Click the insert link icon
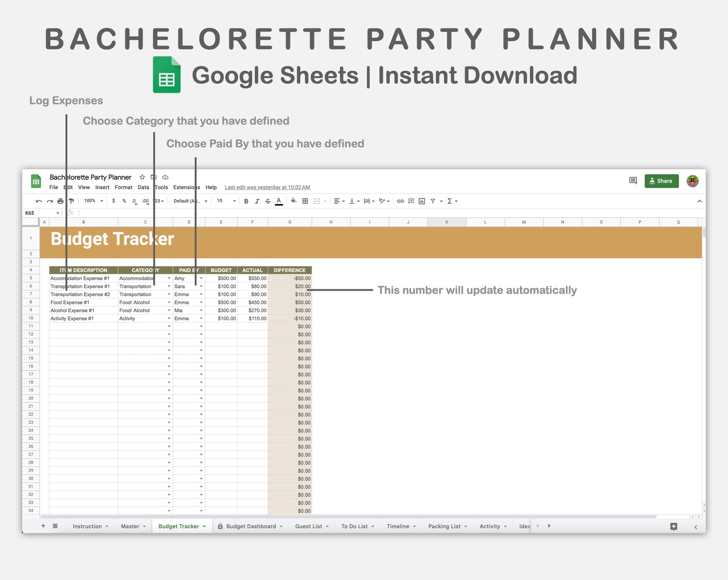728x580 pixels. (400, 201)
